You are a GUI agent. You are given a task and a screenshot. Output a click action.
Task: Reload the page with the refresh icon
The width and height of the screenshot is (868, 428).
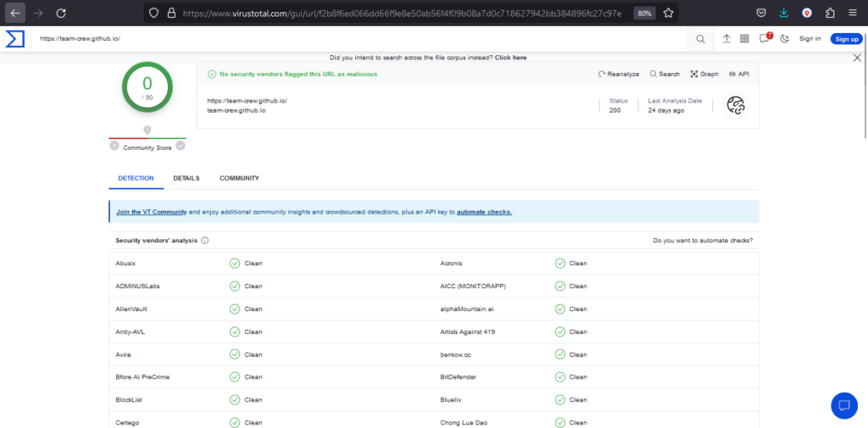(61, 13)
